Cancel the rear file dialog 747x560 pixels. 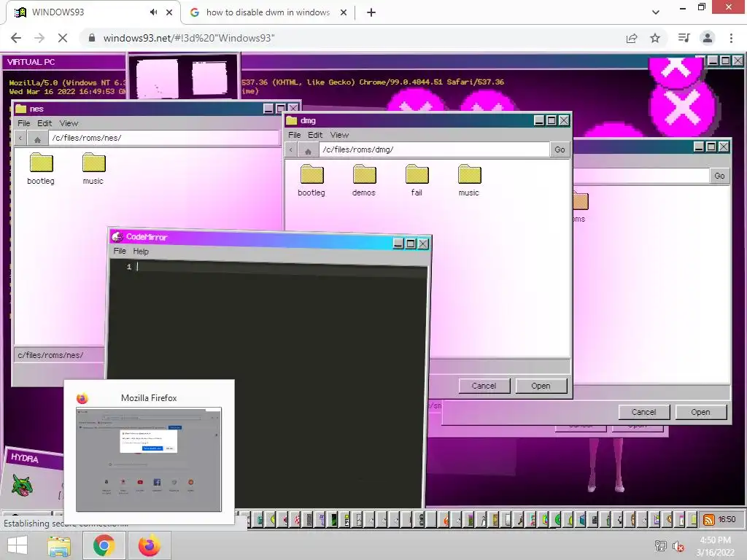pyautogui.click(x=644, y=412)
